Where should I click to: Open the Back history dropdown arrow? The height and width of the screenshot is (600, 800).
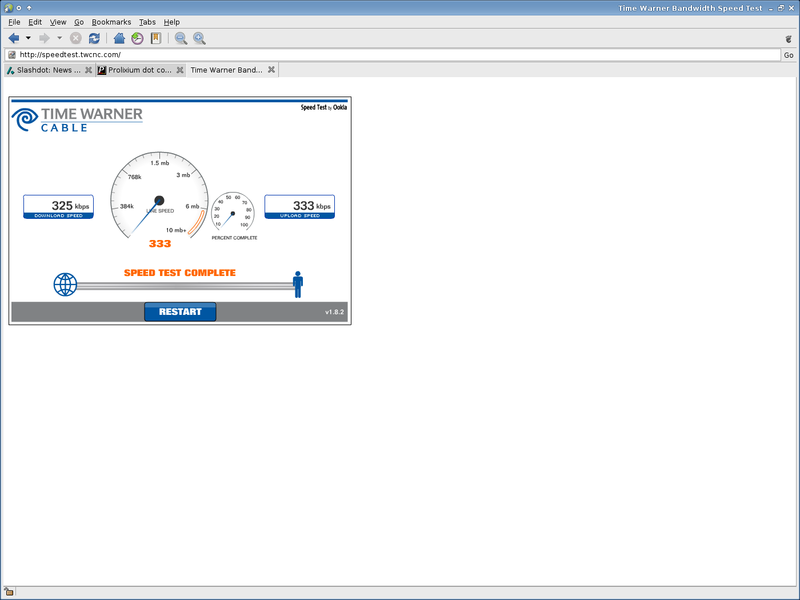(28, 38)
